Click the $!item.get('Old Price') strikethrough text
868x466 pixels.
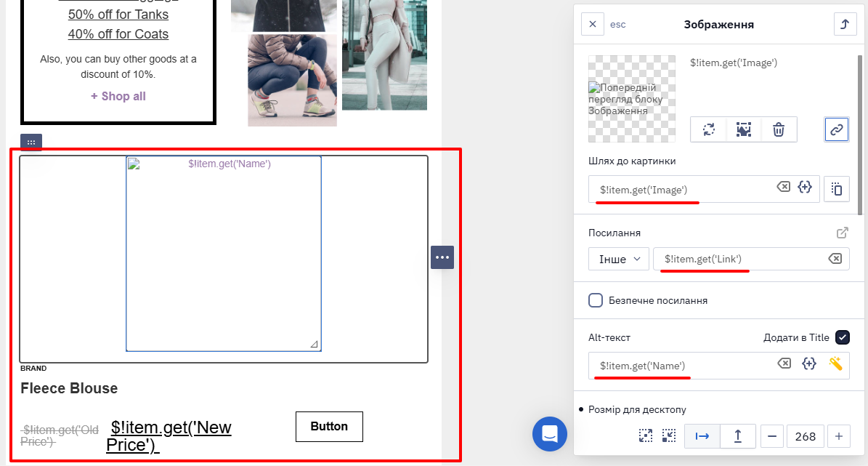click(60, 435)
